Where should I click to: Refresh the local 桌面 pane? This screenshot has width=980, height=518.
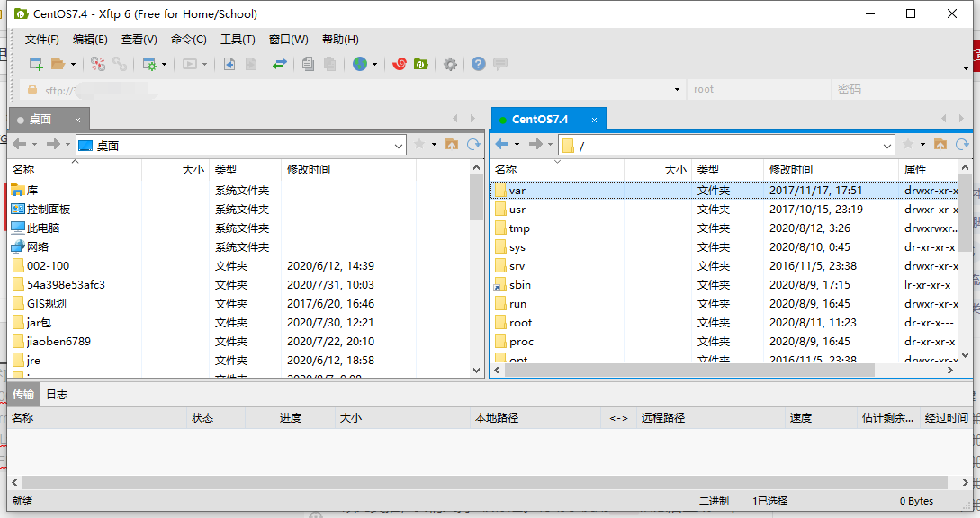[x=473, y=145]
